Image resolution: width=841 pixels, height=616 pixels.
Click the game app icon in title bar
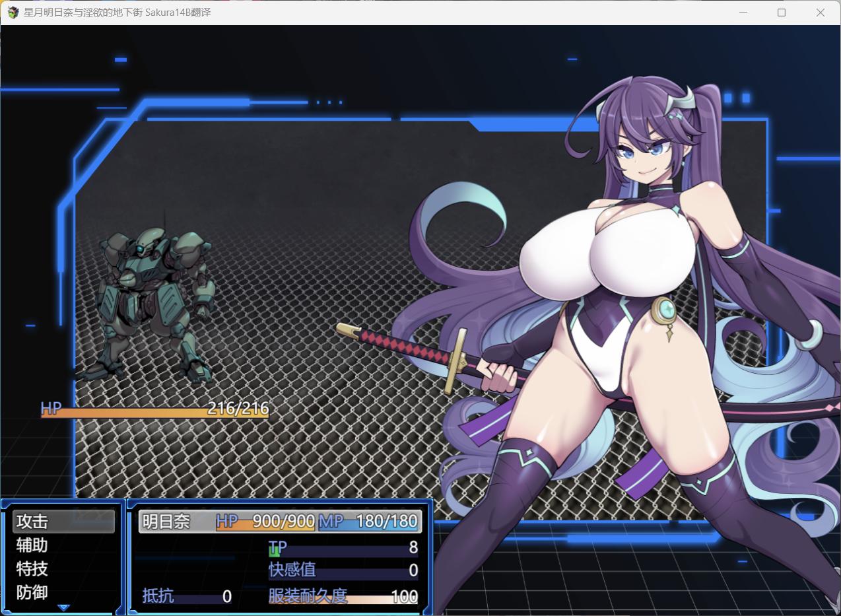(13, 13)
